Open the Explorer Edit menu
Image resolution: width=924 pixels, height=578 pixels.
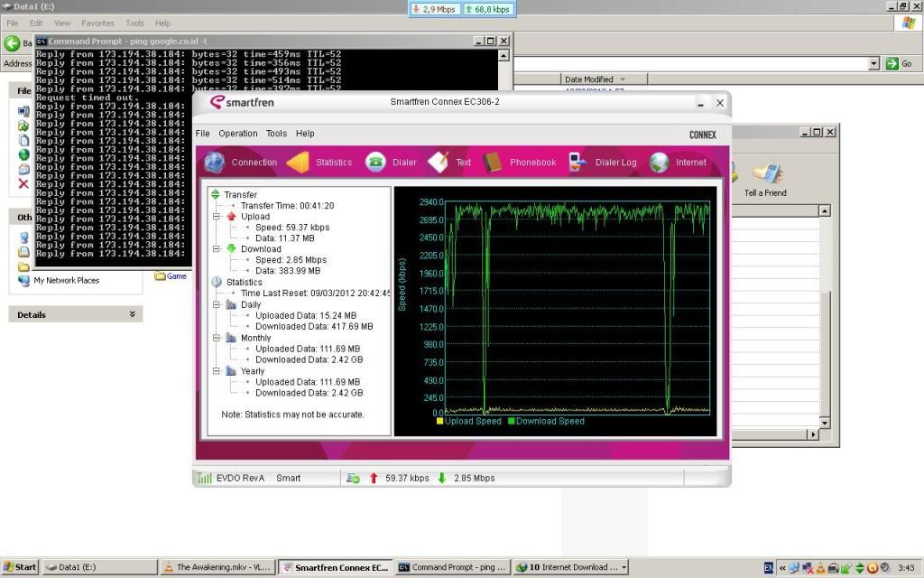(x=36, y=23)
